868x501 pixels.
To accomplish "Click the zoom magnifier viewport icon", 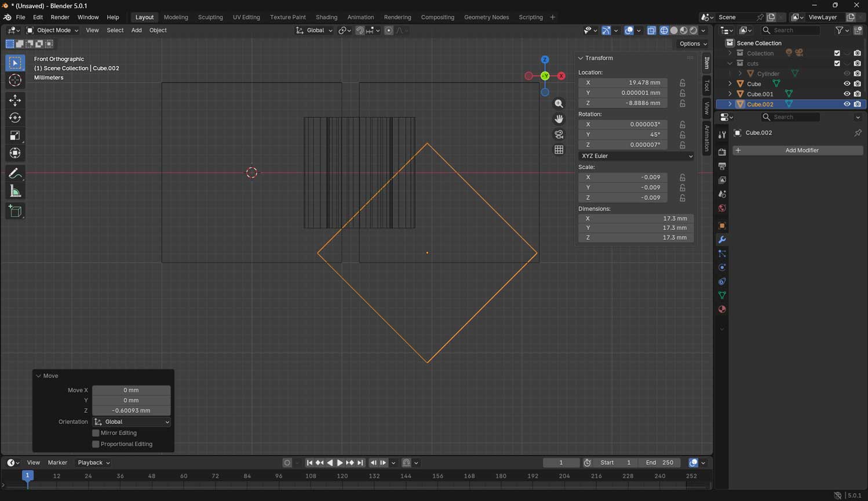I will (x=559, y=104).
